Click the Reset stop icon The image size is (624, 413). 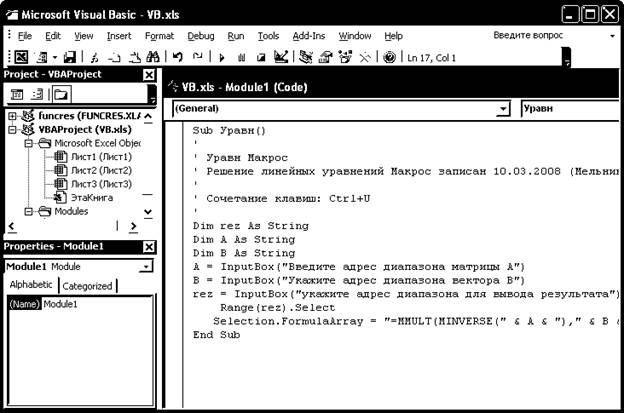tap(261, 58)
